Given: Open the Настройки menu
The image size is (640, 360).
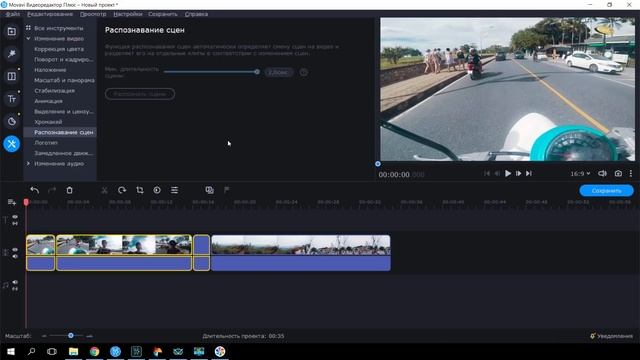Looking at the screenshot, I should pyautogui.click(x=128, y=14).
